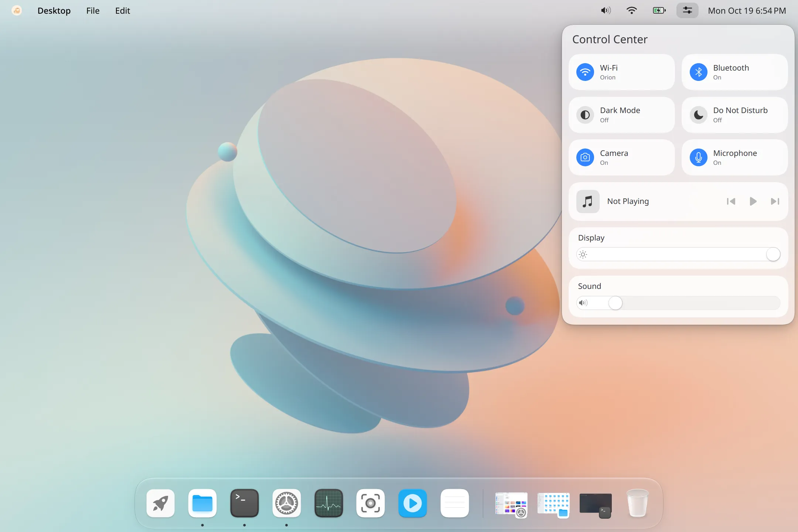Open the Screenshot tool in dock
This screenshot has height=532, width=798.
coord(371,503)
